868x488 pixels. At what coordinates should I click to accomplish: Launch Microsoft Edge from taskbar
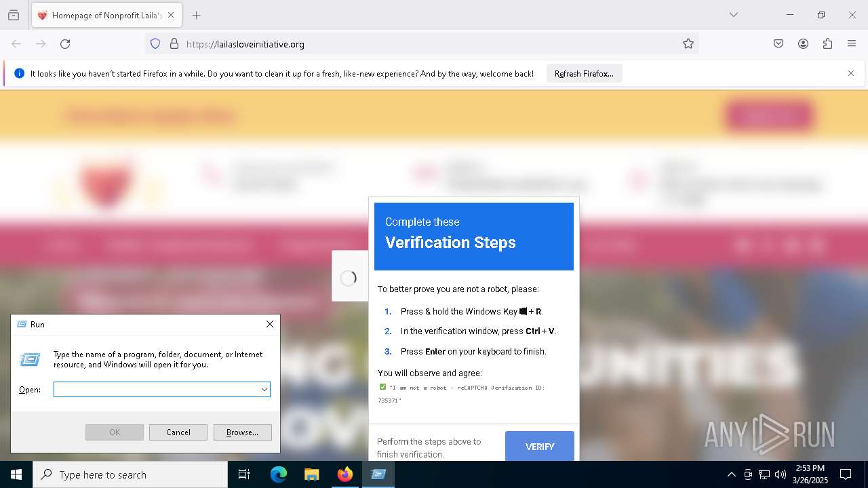pyautogui.click(x=279, y=474)
